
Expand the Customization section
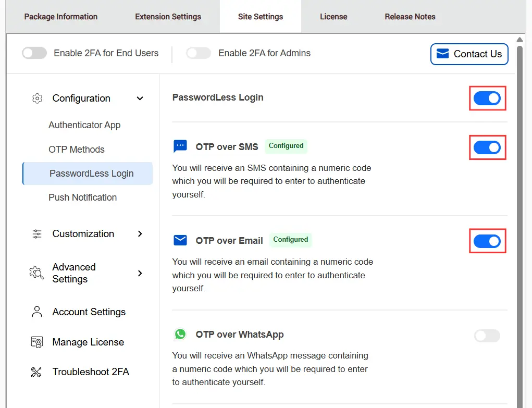(140, 234)
